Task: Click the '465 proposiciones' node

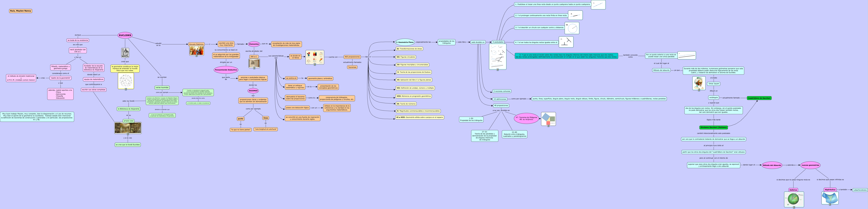Action: pos(352,57)
